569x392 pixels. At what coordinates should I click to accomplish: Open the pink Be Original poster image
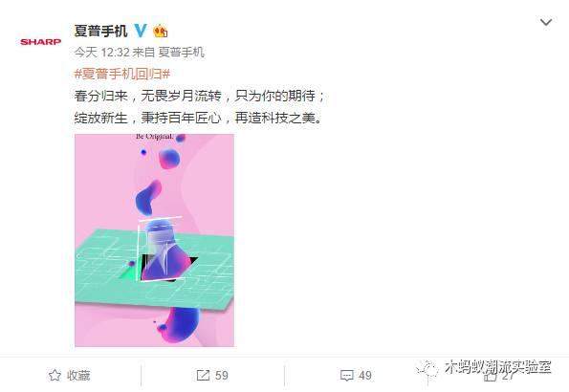(x=155, y=240)
